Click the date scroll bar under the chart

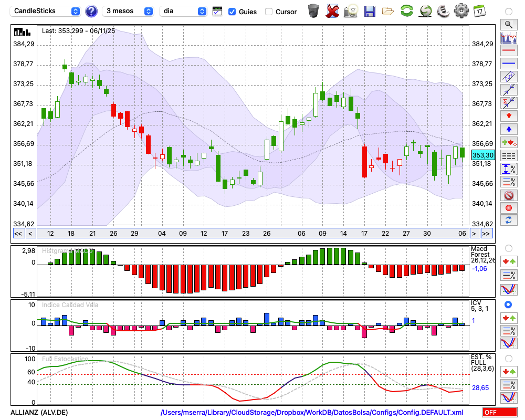click(x=252, y=234)
